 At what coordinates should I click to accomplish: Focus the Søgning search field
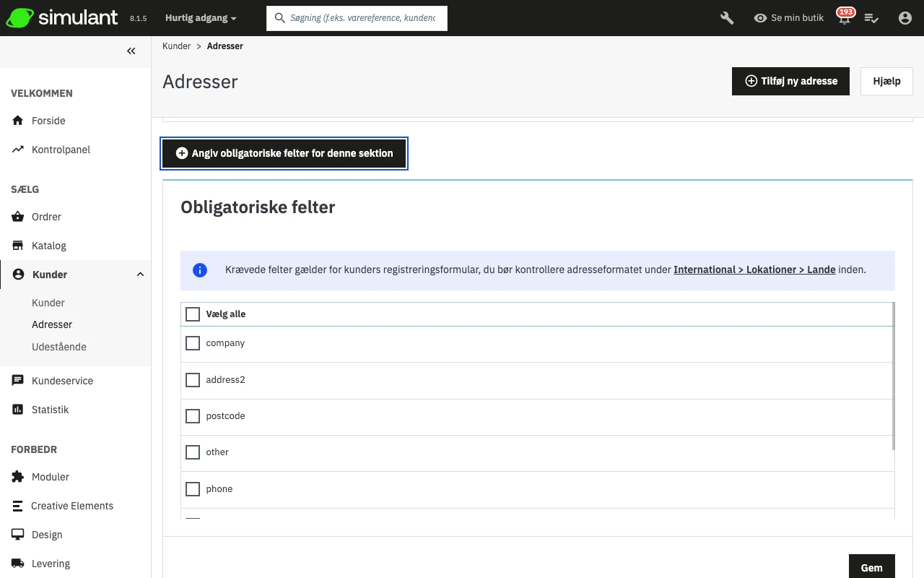(x=362, y=18)
